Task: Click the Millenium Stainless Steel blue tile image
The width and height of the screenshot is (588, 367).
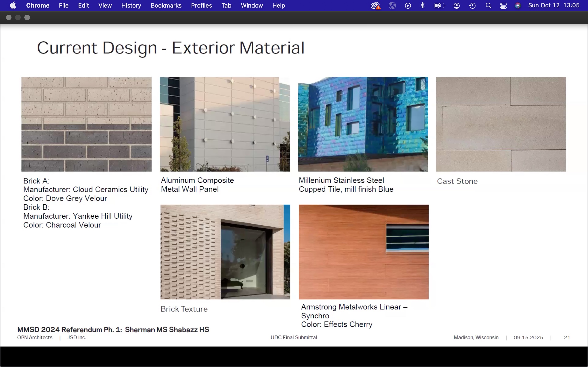Action: coord(363,124)
